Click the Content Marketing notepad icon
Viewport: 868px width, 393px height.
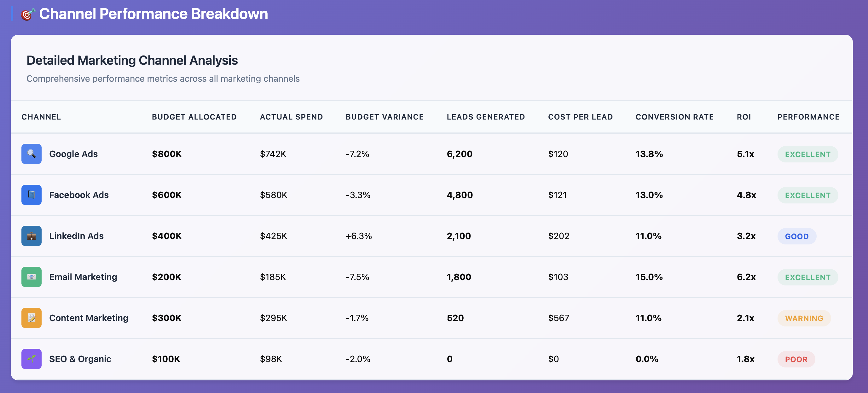[x=31, y=318]
